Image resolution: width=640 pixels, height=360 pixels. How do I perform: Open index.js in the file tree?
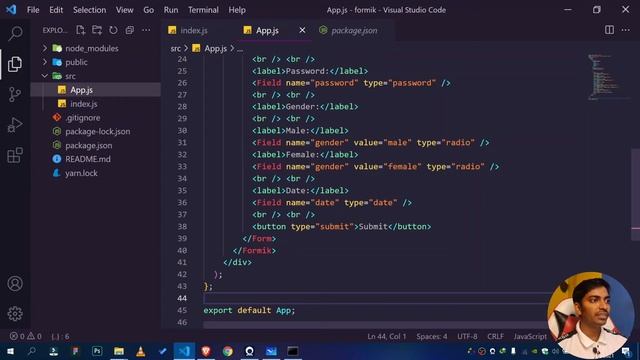[96, 104]
